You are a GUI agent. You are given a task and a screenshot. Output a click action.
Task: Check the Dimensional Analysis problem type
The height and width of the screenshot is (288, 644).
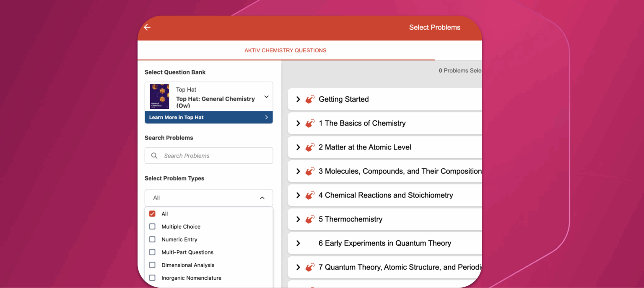click(152, 265)
